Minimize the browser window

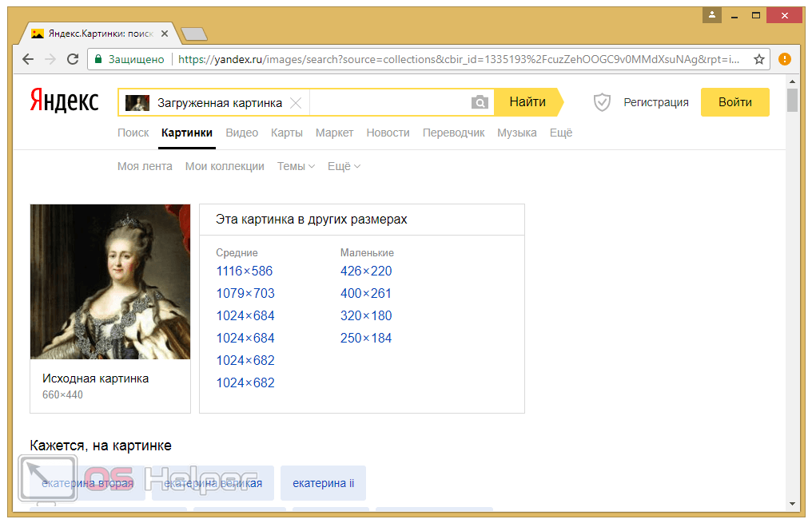(x=734, y=15)
